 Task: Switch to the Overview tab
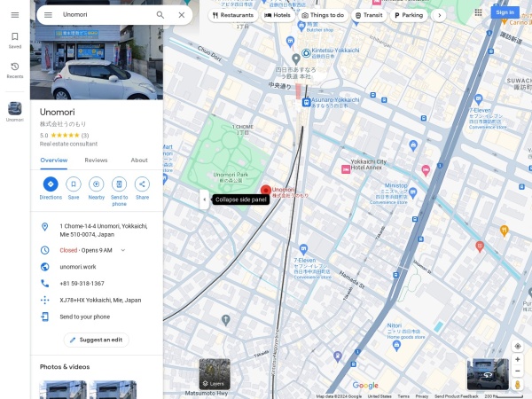pos(53,160)
